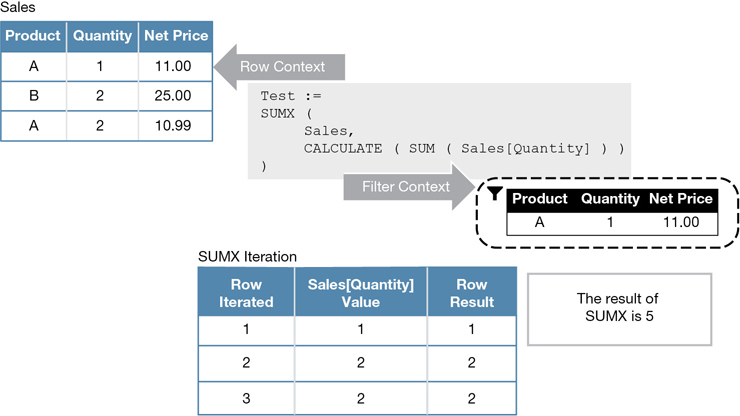Select the Net Price header in Sales table
The height and width of the screenshot is (416, 740).
176,36
